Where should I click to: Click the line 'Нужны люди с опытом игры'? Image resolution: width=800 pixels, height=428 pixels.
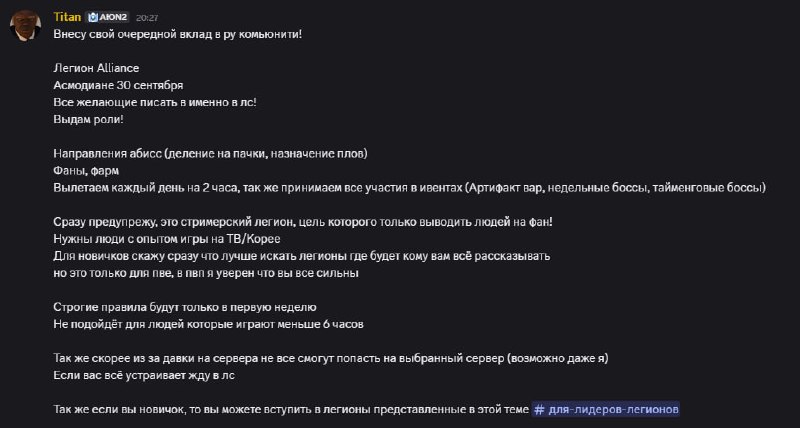167,239
